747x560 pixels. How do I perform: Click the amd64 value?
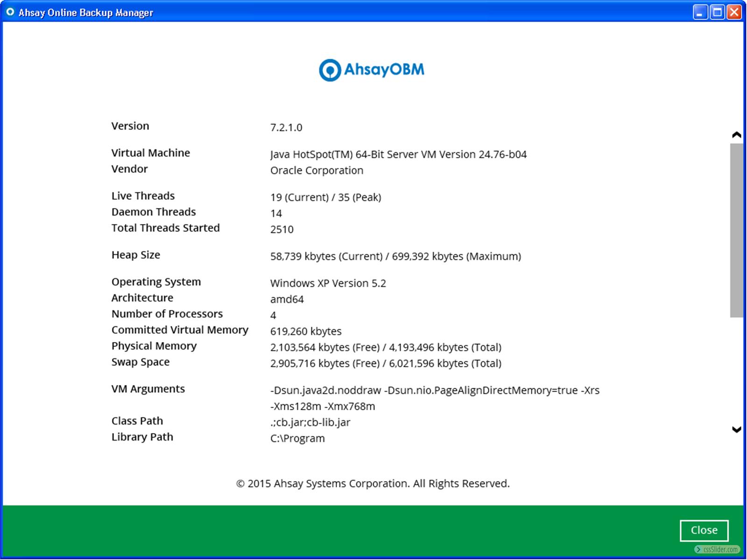point(287,299)
